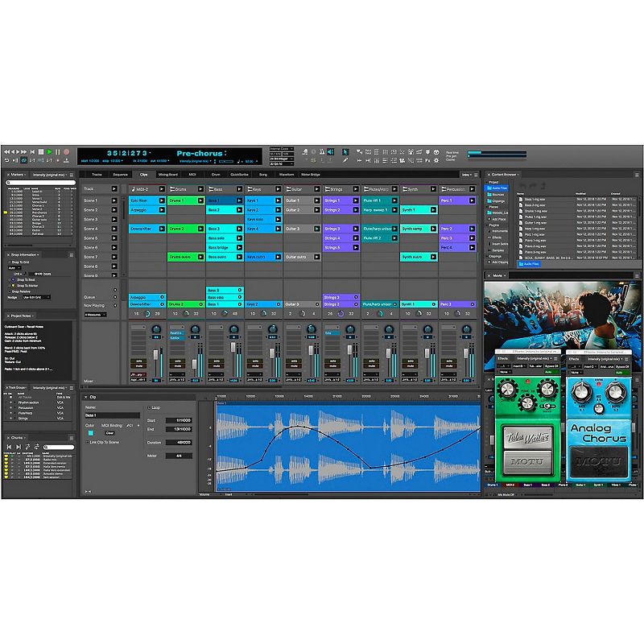Click the Record button in the transport
This screenshot has width=644, height=644.
click(66, 150)
